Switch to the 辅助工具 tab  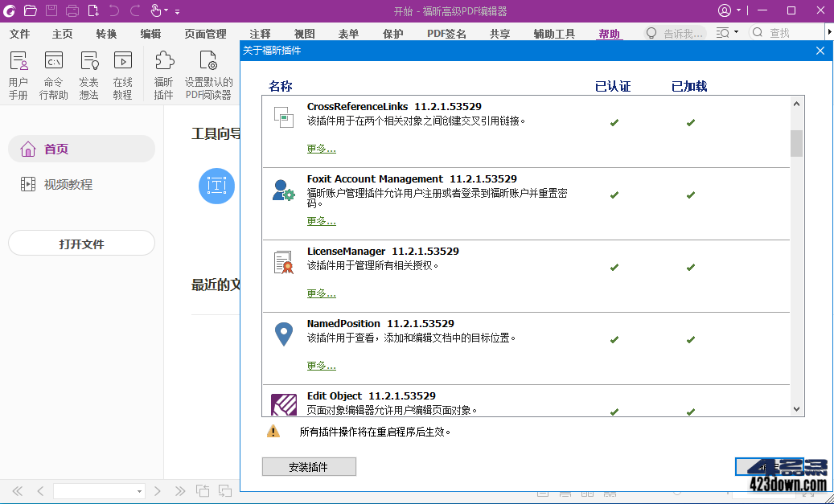(x=554, y=34)
